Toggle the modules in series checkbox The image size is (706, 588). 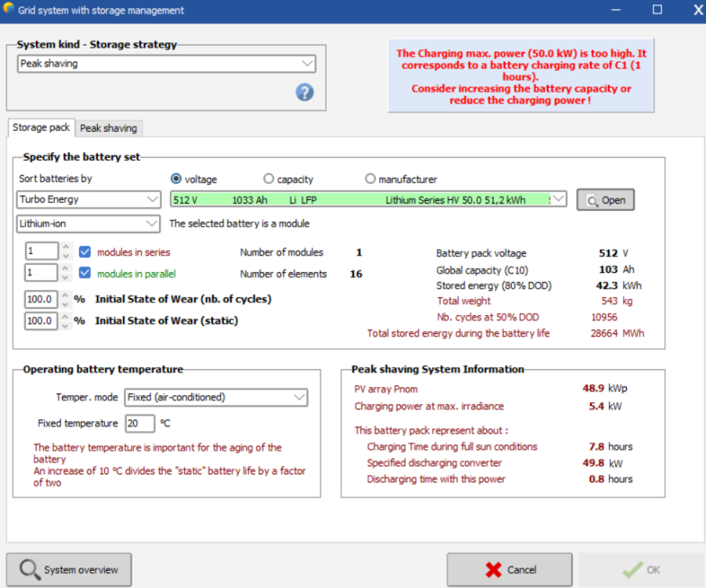point(85,252)
